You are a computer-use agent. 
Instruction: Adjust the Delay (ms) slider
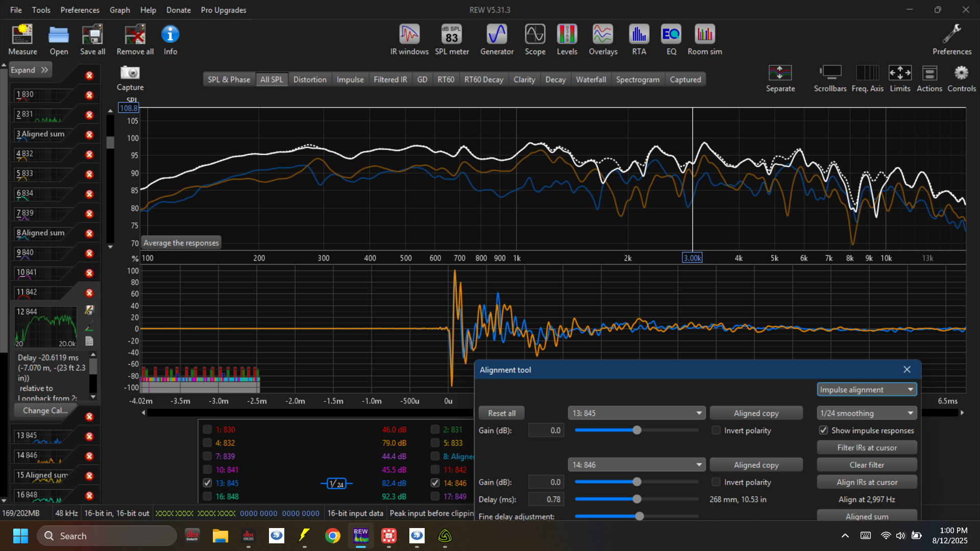pos(636,499)
